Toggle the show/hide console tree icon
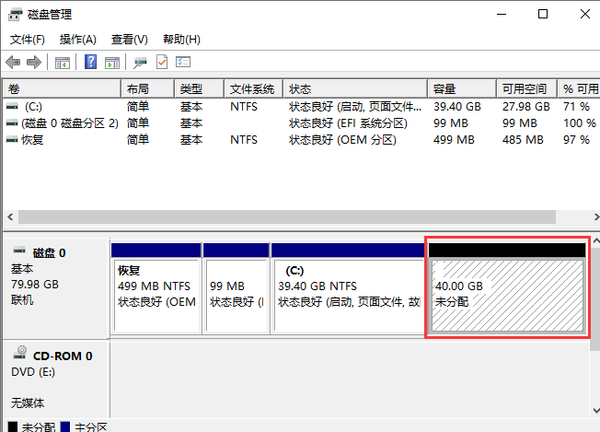The image size is (600, 432). tap(62, 62)
